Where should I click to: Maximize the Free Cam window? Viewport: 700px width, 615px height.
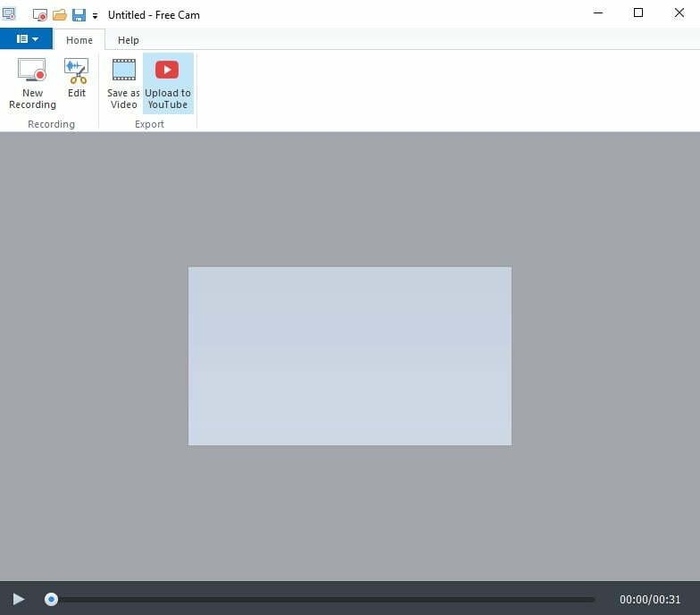tap(638, 12)
